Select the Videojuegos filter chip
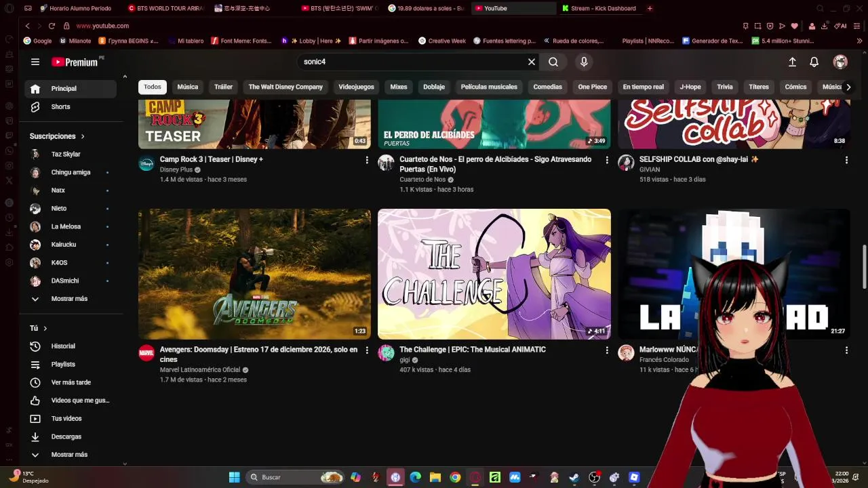The image size is (868, 488). 356,87
